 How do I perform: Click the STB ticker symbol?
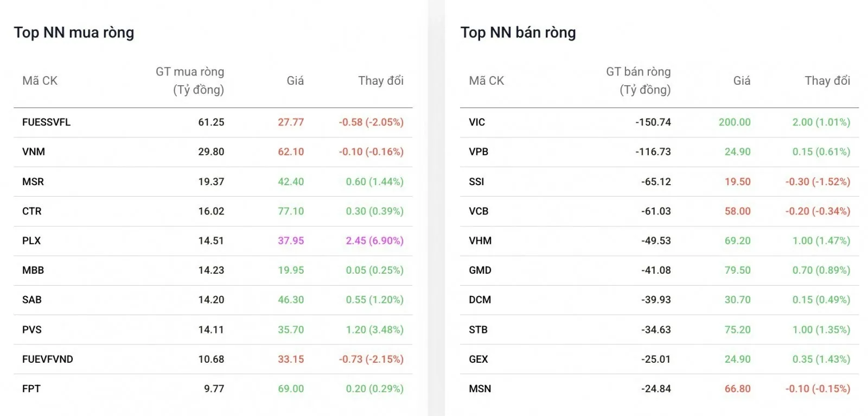click(478, 330)
